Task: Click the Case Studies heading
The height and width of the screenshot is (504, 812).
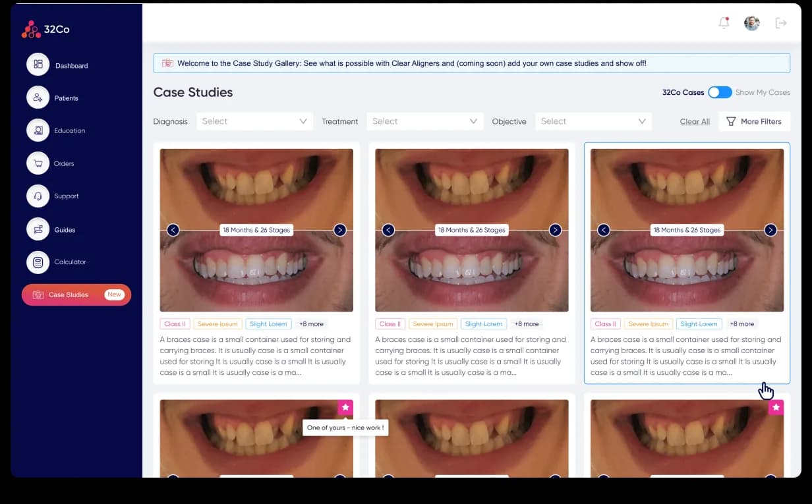Action: tap(193, 92)
